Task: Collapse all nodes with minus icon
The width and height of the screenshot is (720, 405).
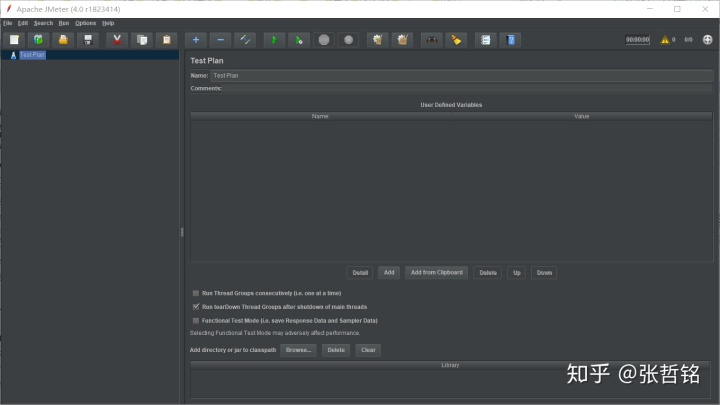Action: click(221, 40)
